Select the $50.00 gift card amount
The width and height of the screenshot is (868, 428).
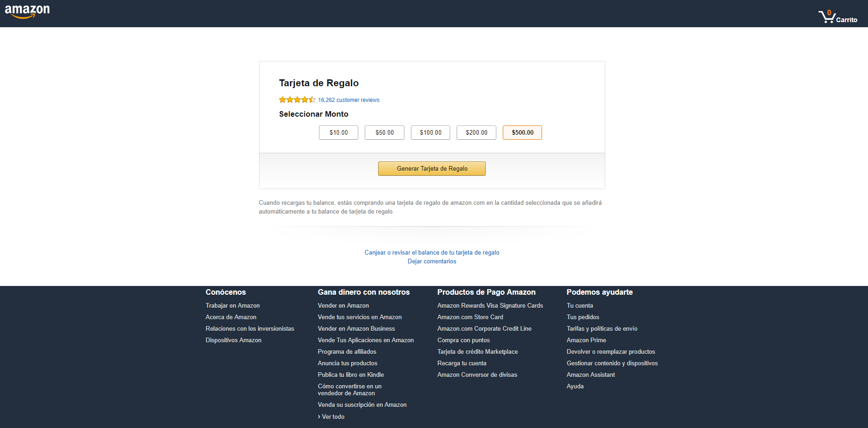tap(385, 132)
